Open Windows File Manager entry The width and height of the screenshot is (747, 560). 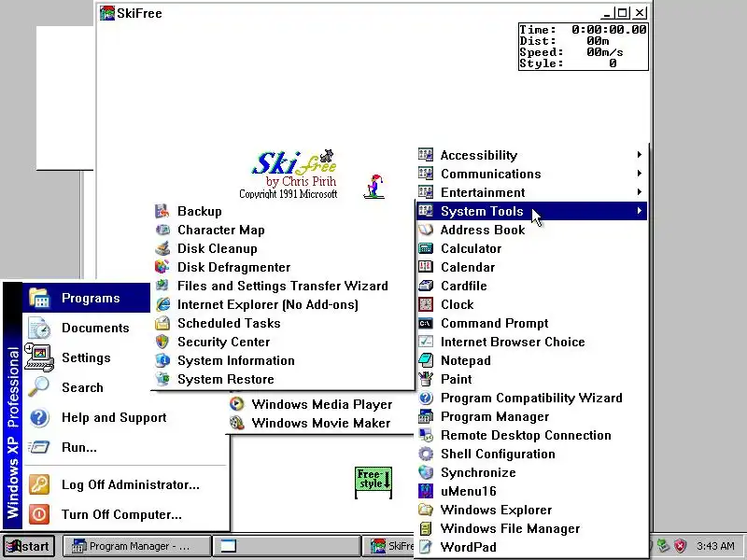coord(531,528)
